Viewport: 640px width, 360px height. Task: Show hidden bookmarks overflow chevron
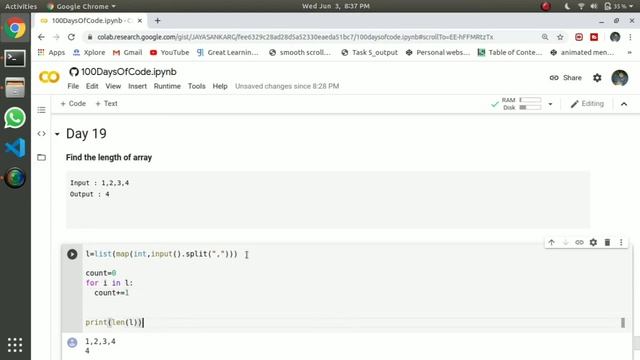(629, 52)
